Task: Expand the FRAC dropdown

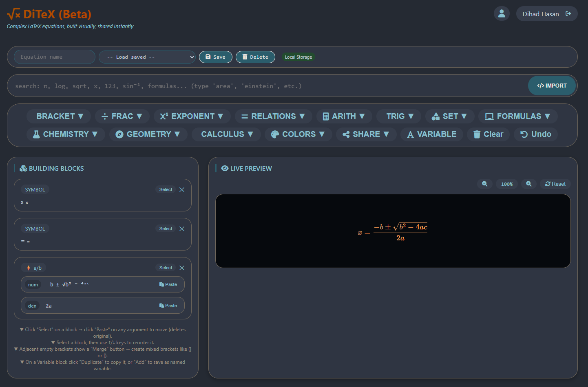Action: click(122, 116)
